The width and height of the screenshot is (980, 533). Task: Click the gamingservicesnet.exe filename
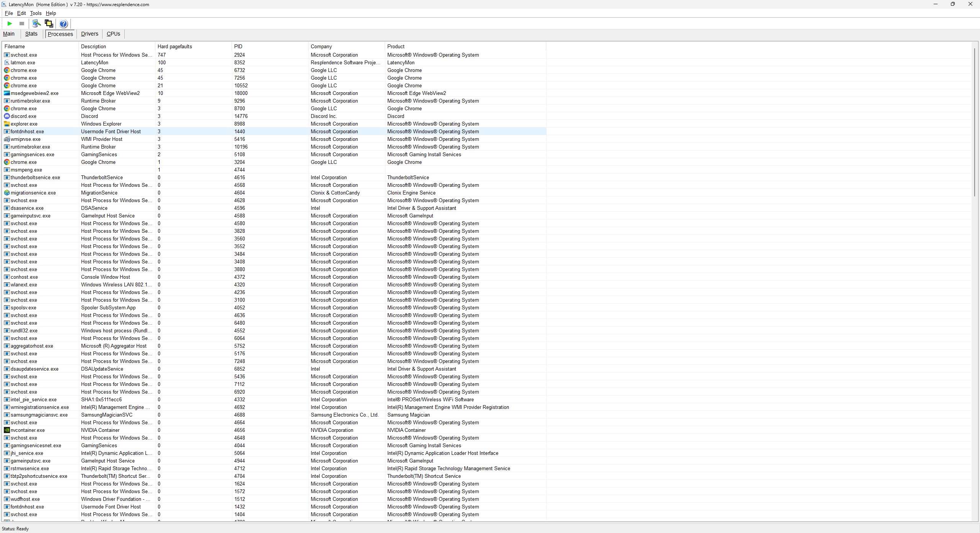[36, 445]
